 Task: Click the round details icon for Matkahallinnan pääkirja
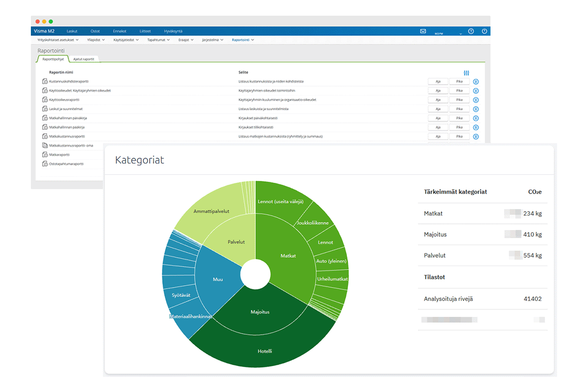(x=476, y=127)
